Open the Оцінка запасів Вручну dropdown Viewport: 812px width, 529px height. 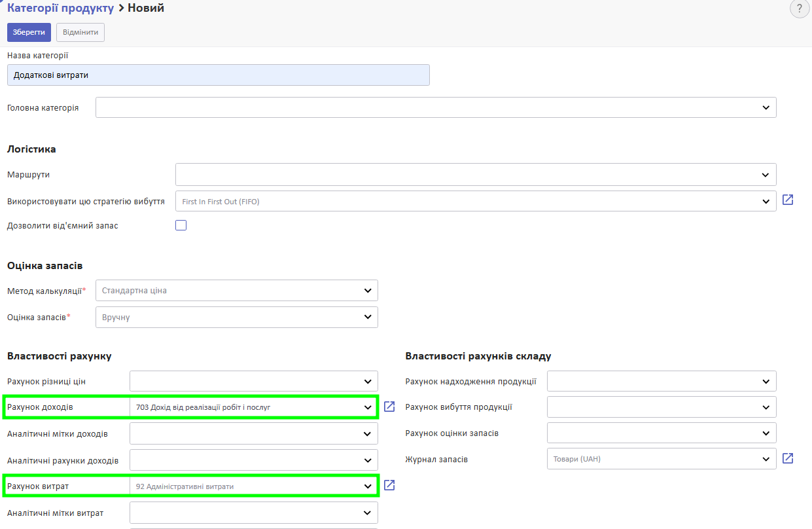237,317
